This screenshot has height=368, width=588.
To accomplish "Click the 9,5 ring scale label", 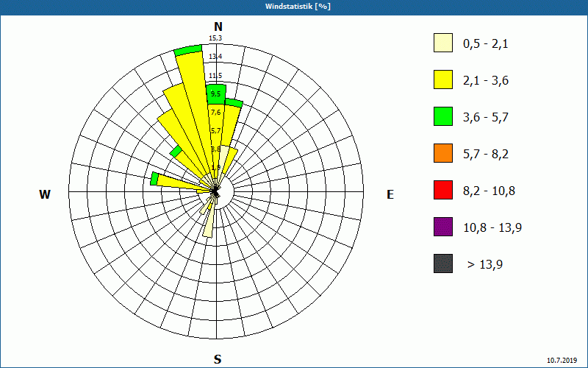I will (216, 94).
